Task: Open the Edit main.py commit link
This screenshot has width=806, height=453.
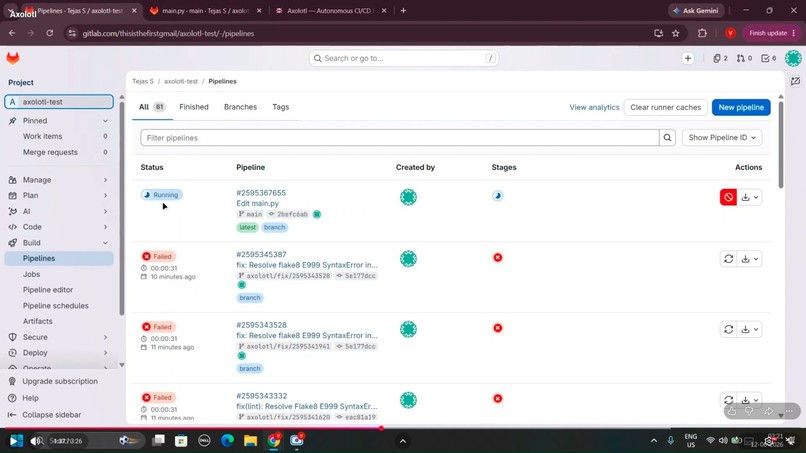Action: click(x=258, y=204)
